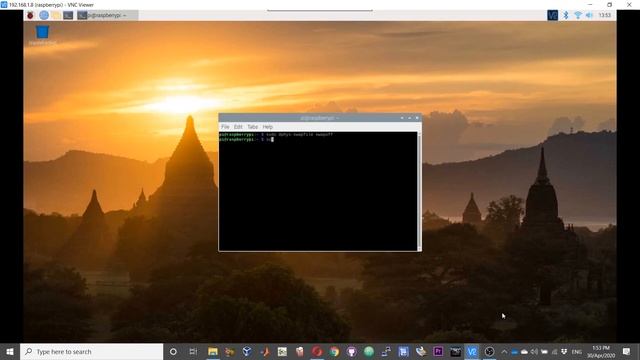Open the Windows volume tray icon
The height and width of the screenshot is (360, 640).
click(x=534, y=351)
